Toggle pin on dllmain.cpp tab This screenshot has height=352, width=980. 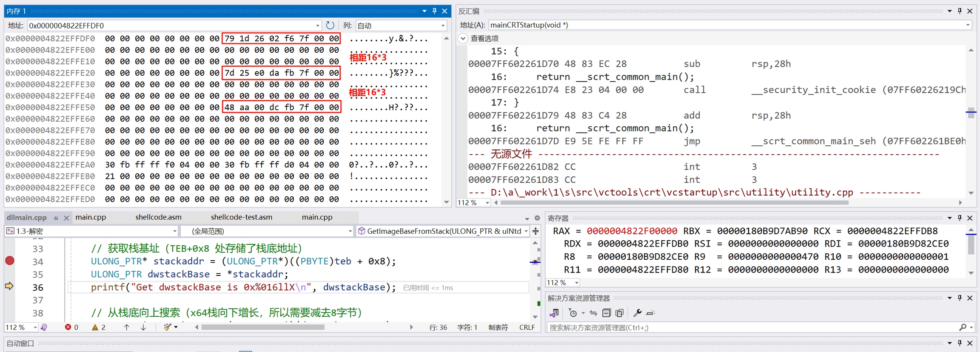(56, 218)
